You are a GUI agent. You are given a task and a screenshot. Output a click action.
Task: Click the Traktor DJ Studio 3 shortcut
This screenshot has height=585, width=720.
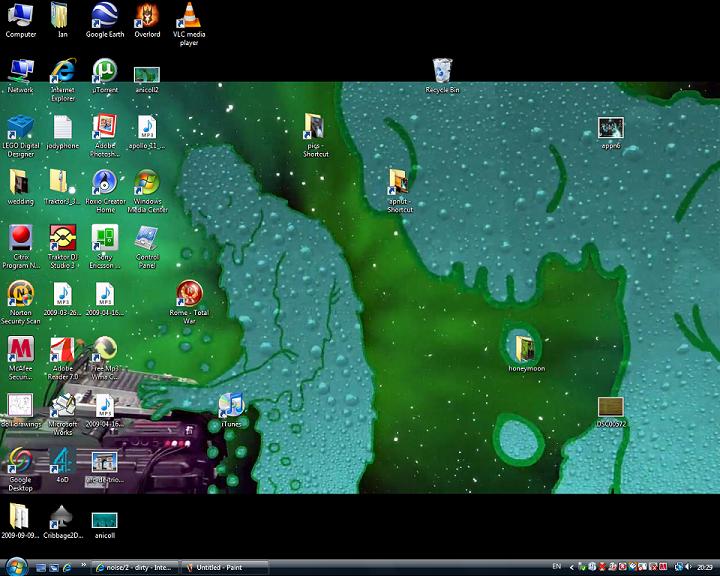click(63, 239)
